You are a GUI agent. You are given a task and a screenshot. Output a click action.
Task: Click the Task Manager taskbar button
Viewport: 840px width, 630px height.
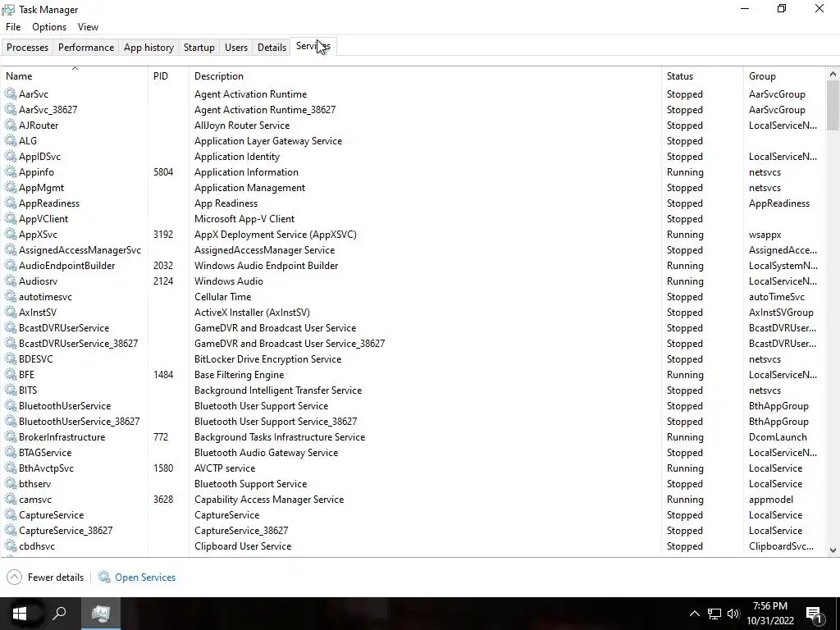pyautogui.click(x=101, y=614)
